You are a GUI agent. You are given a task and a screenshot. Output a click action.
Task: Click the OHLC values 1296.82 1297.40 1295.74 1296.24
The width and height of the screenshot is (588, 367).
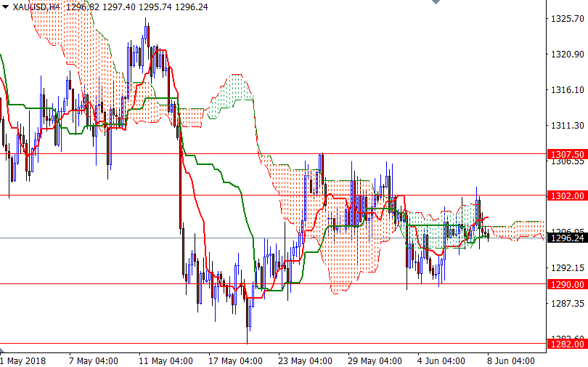pyautogui.click(x=137, y=7)
